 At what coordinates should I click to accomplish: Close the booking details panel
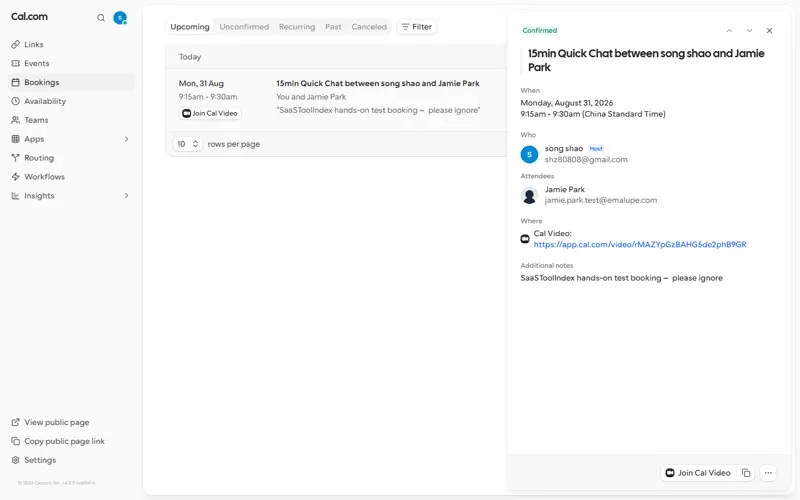coord(769,31)
